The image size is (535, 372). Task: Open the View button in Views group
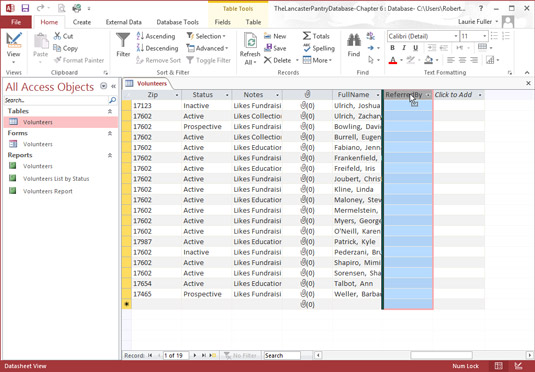tap(14, 48)
